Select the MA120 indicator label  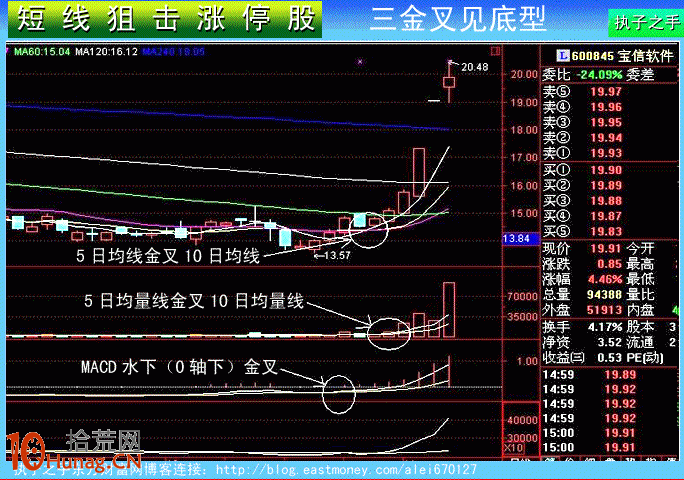point(98,50)
